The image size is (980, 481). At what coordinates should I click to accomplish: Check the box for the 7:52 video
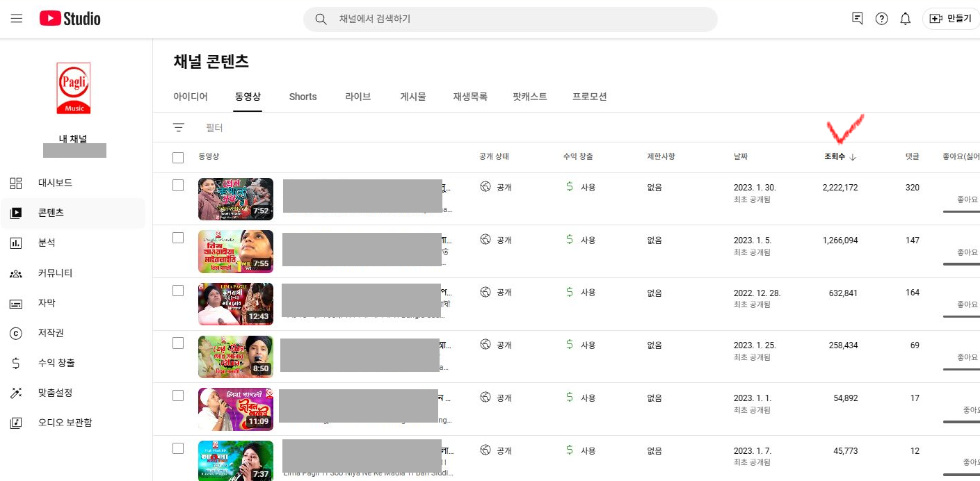(x=178, y=186)
